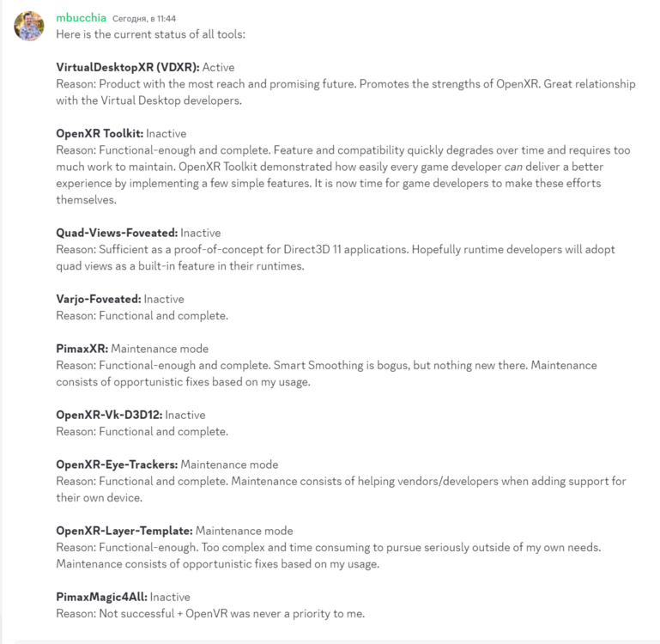Click the Varjo-Foveated heading
Screen dimensions: 660x644
click(98, 299)
